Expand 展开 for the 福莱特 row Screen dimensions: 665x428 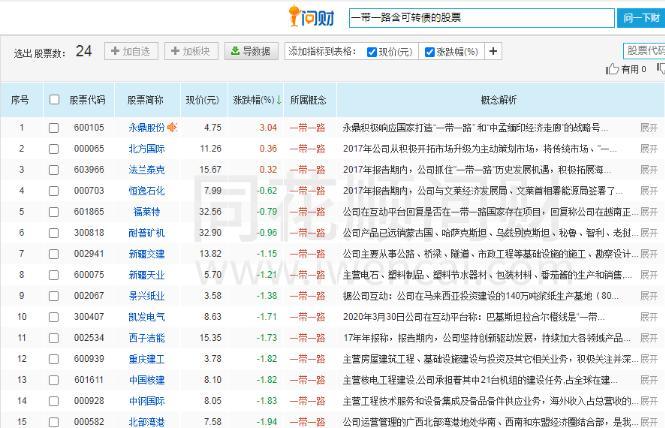point(649,212)
